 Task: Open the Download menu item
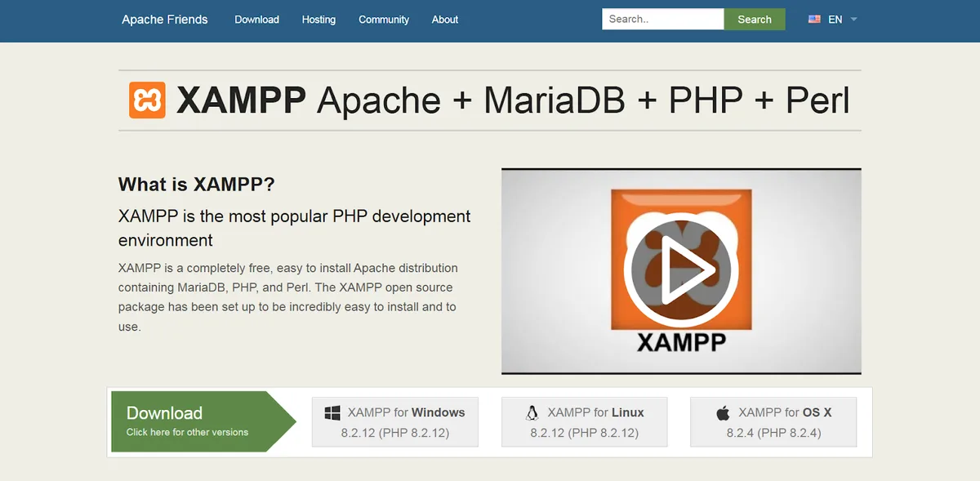256,20
